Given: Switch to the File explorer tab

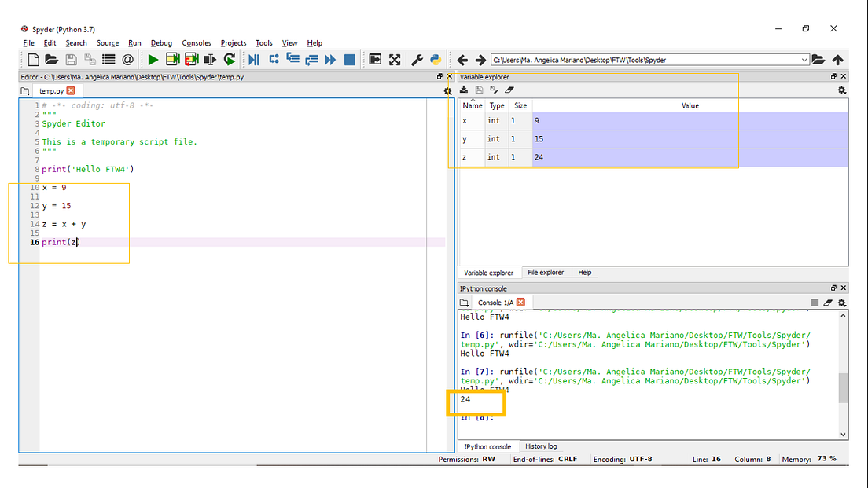Looking at the screenshot, I should (x=546, y=273).
